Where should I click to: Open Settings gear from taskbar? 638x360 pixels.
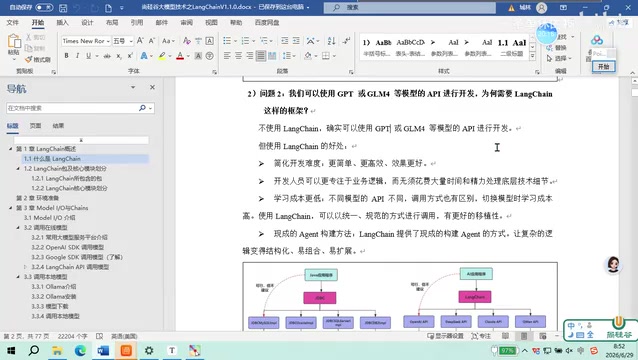coord(149,350)
